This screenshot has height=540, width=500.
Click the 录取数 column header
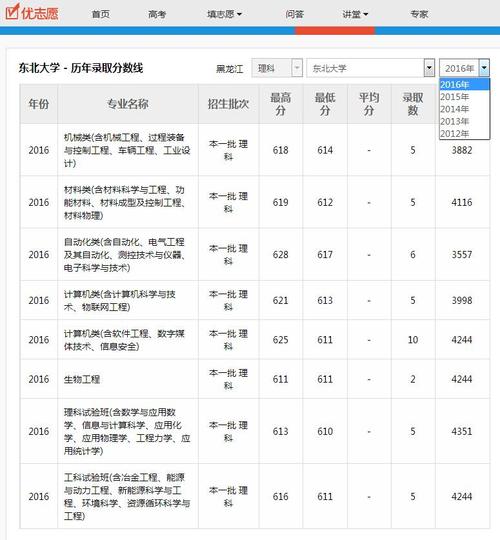pos(413,104)
